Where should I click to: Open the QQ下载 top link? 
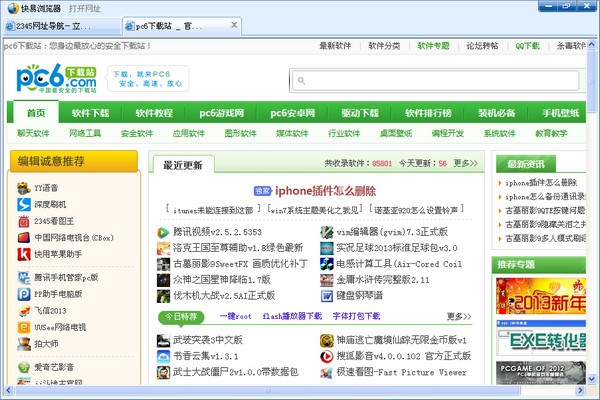[527, 46]
